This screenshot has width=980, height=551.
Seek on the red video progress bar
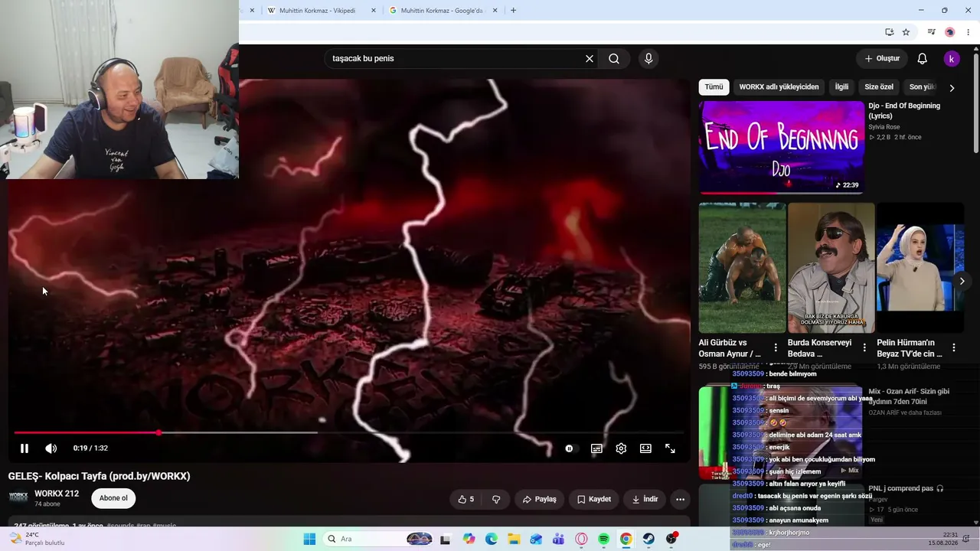[x=350, y=432]
